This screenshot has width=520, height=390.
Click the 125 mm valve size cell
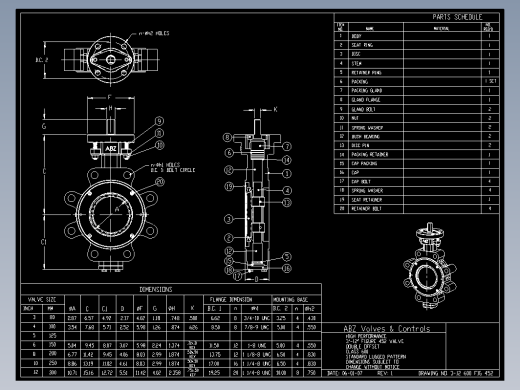tap(53, 336)
